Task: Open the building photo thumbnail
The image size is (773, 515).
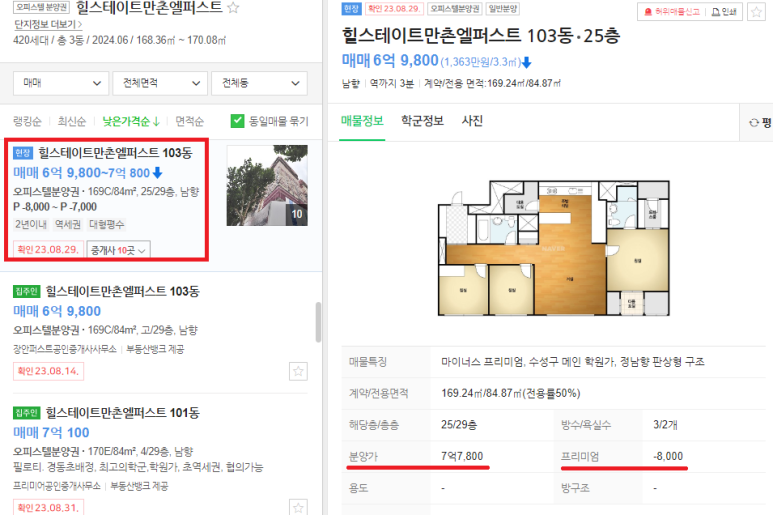Action: pyautogui.click(x=267, y=185)
